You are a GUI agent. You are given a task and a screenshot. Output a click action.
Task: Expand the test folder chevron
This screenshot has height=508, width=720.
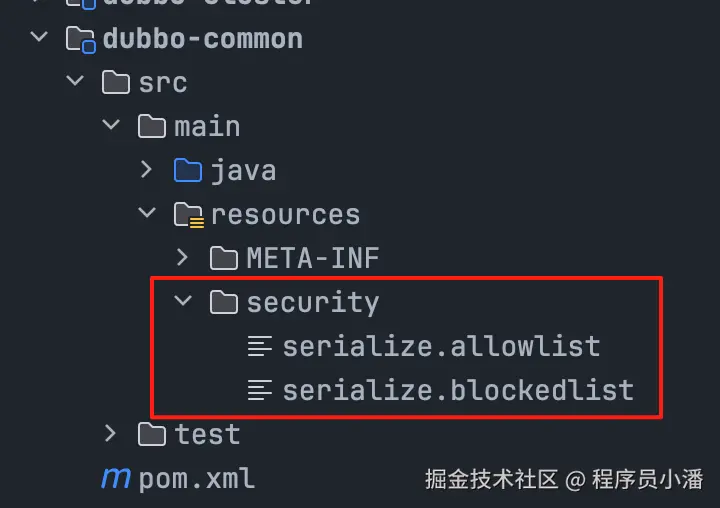tap(111, 433)
